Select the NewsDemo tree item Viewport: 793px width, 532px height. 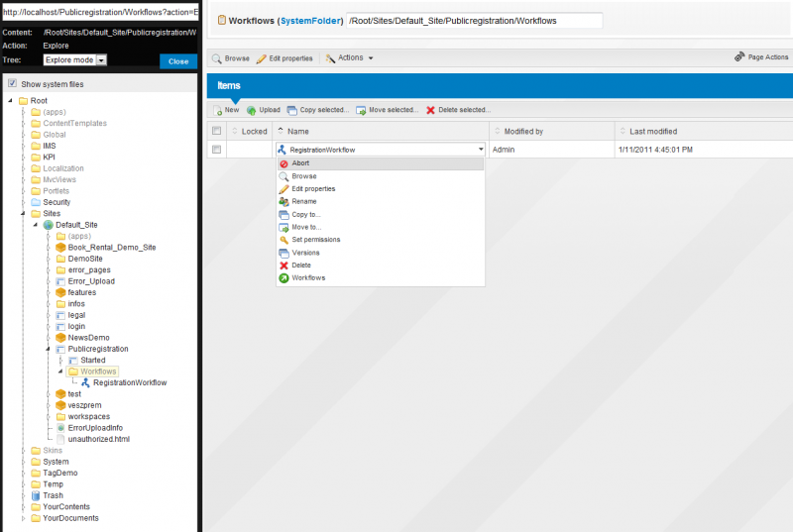pos(88,338)
